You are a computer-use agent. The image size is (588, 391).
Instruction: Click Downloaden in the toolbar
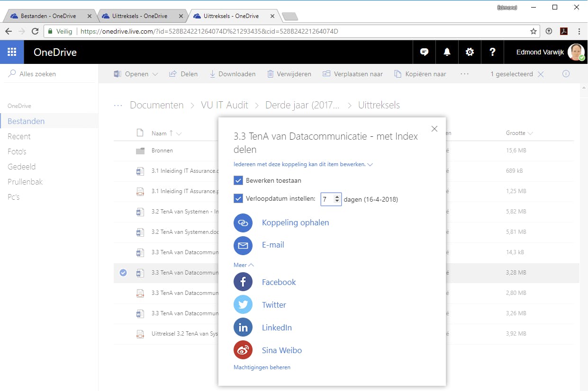232,74
